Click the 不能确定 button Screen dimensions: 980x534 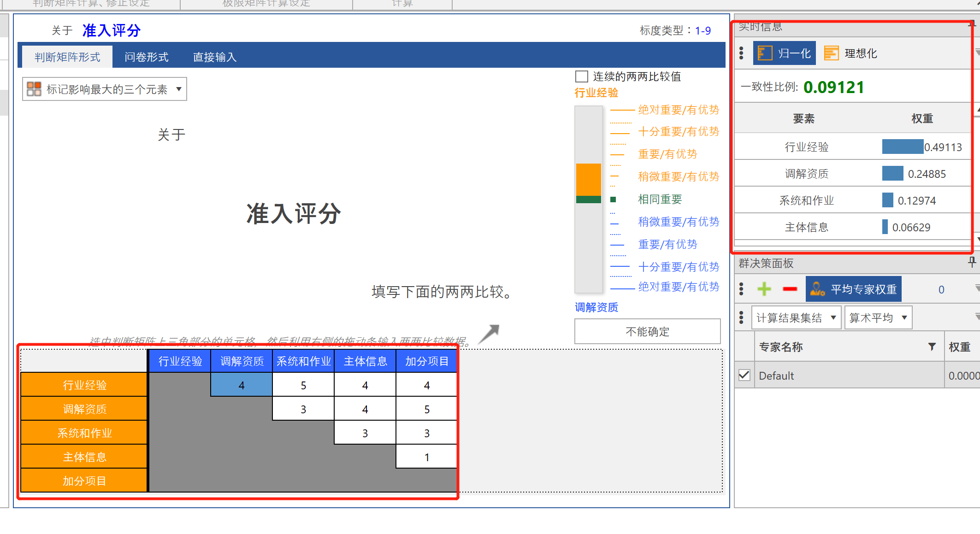point(647,331)
